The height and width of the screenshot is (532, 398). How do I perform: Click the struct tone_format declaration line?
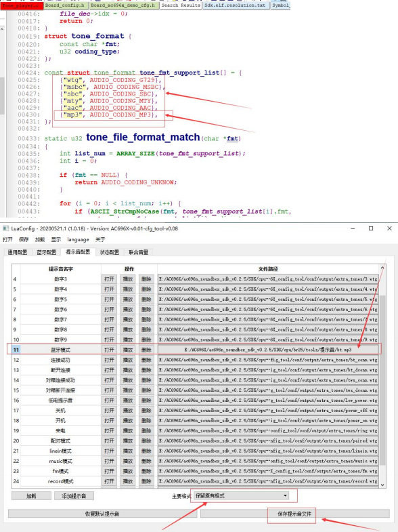pyautogui.click(x=88, y=36)
